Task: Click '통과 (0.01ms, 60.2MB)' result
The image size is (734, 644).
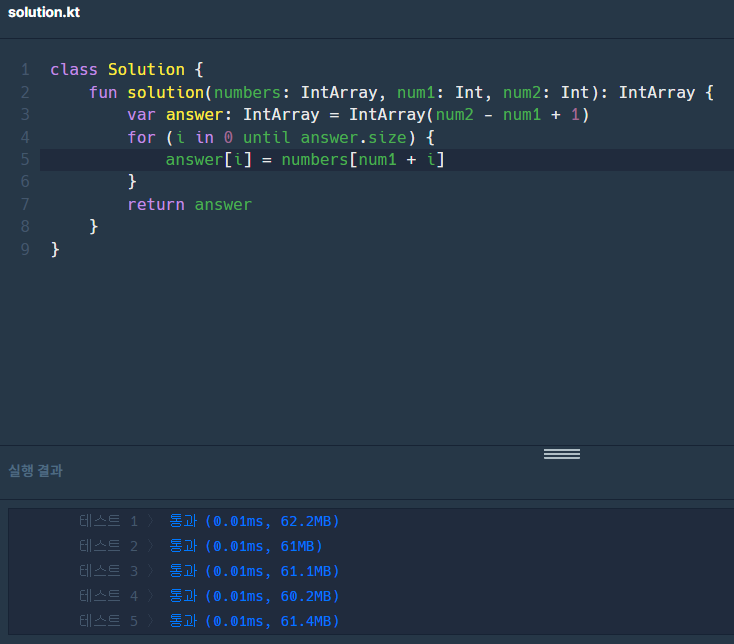Action: pyautogui.click(x=254, y=596)
